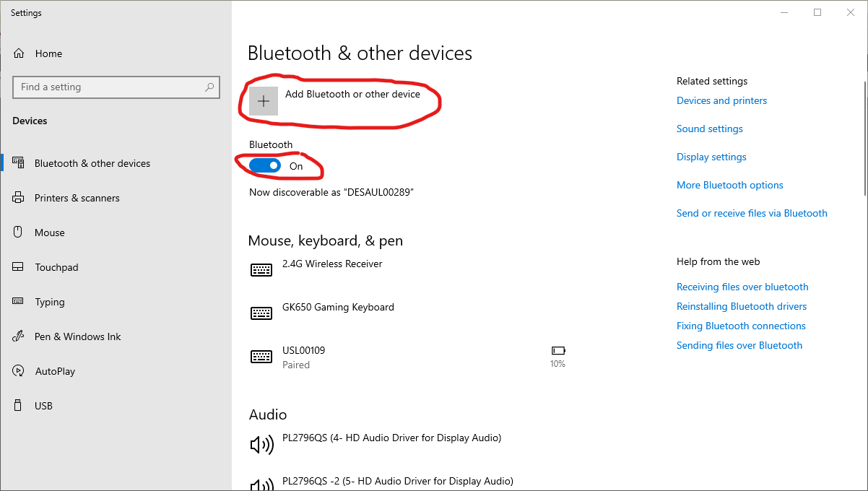
Task: Click the 2.4G Wireless Receiver keyboard icon
Action: point(261,270)
